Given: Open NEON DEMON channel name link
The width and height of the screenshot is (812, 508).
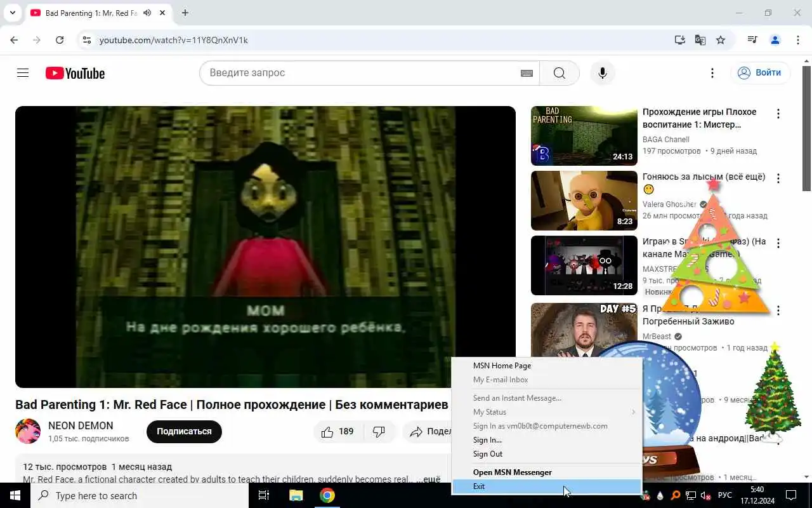Looking at the screenshot, I should [81, 426].
